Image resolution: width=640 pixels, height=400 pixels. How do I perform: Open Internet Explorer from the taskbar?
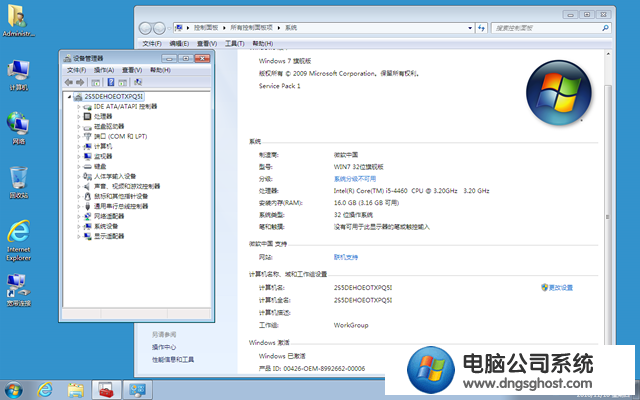pos(44,390)
